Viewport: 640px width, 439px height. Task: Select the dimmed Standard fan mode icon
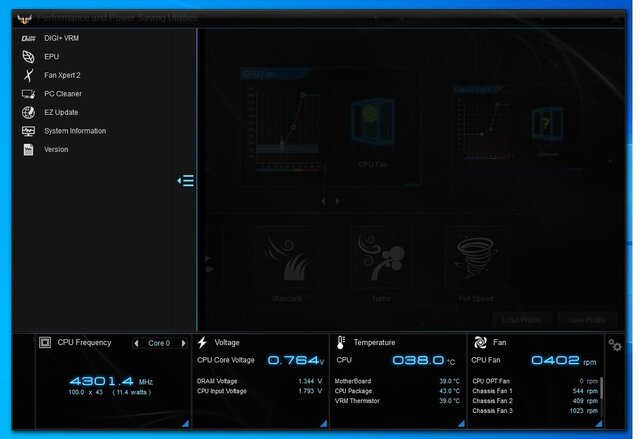pos(287,257)
